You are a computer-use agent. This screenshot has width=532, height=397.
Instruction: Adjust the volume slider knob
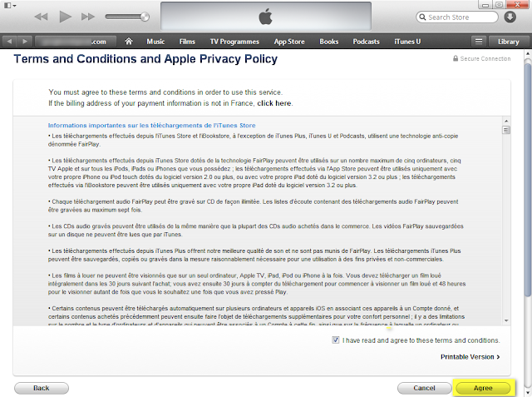(x=145, y=17)
